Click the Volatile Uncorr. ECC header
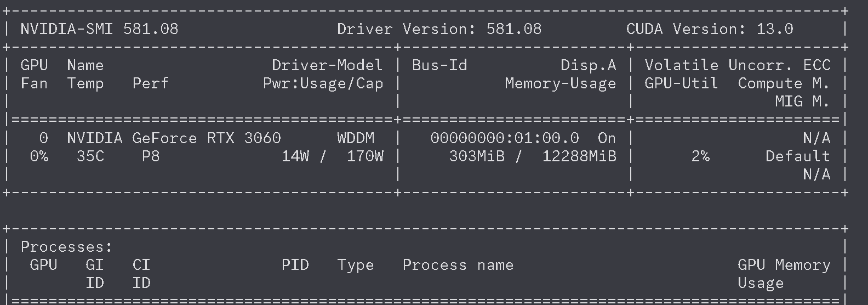 [737, 65]
